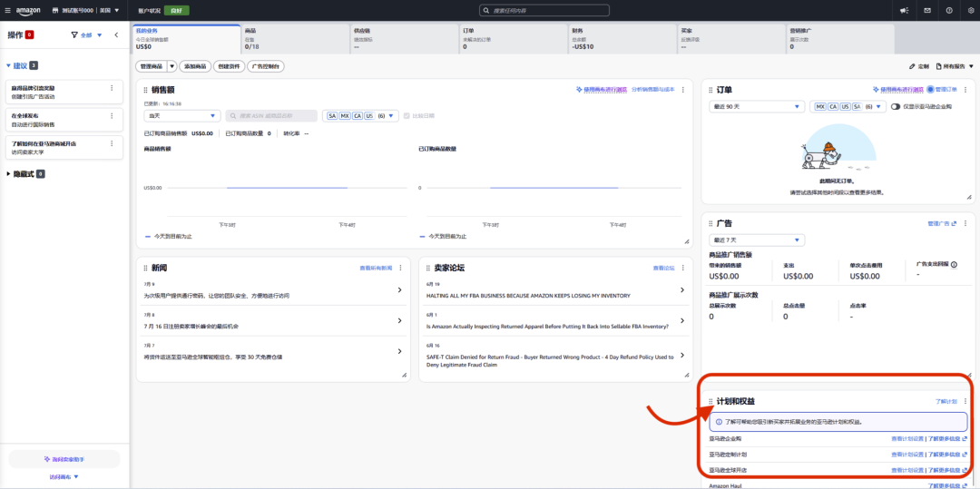Open the 管理商品 split-button arrow
The height and width of the screenshot is (489, 980).
[x=171, y=66]
